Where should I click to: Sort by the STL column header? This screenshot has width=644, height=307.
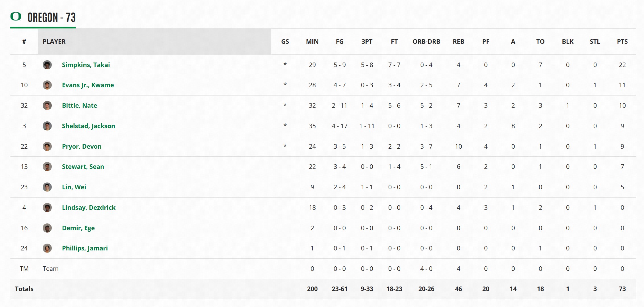595,42
